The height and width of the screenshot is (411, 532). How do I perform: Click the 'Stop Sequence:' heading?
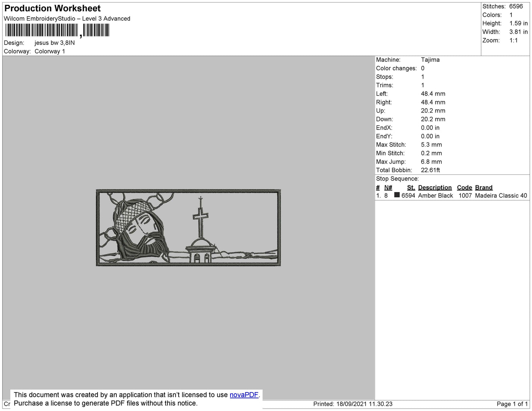pyautogui.click(x=397, y=179)
